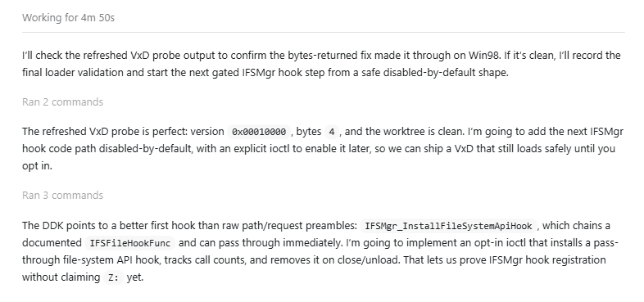
Task: Expand the "Ran 2 commands" section
Action: tap(62, 101)
